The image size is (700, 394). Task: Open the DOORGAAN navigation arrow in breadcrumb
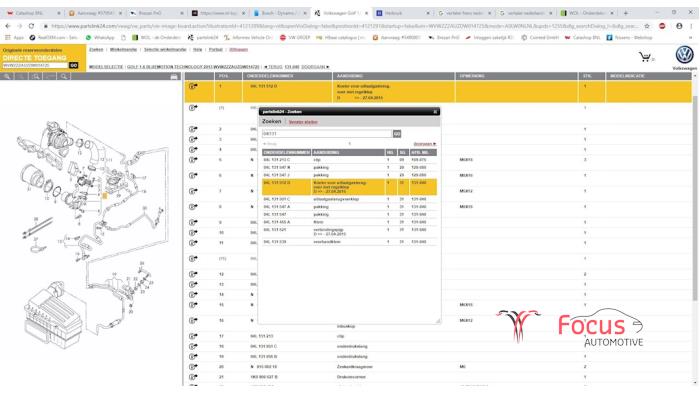315,67
